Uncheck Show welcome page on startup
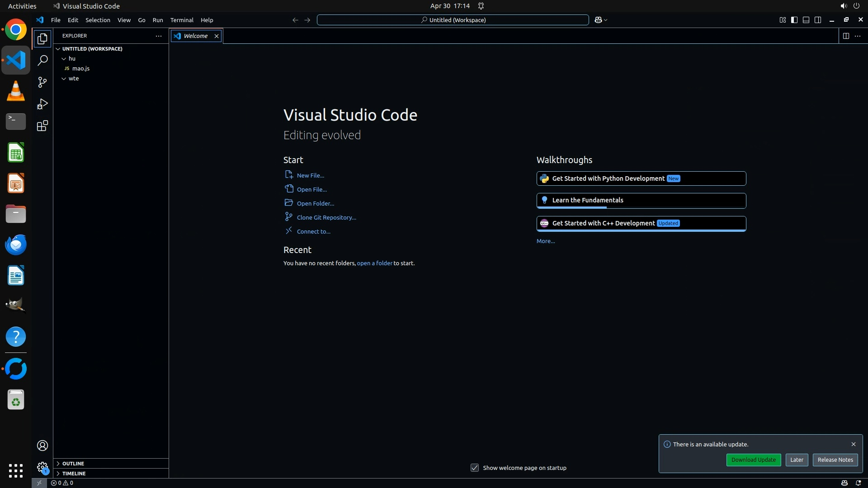 [x=475, y=468]
